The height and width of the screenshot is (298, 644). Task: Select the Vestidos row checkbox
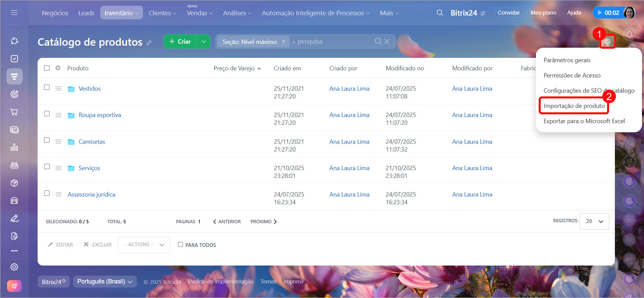[x=47, y=87]
